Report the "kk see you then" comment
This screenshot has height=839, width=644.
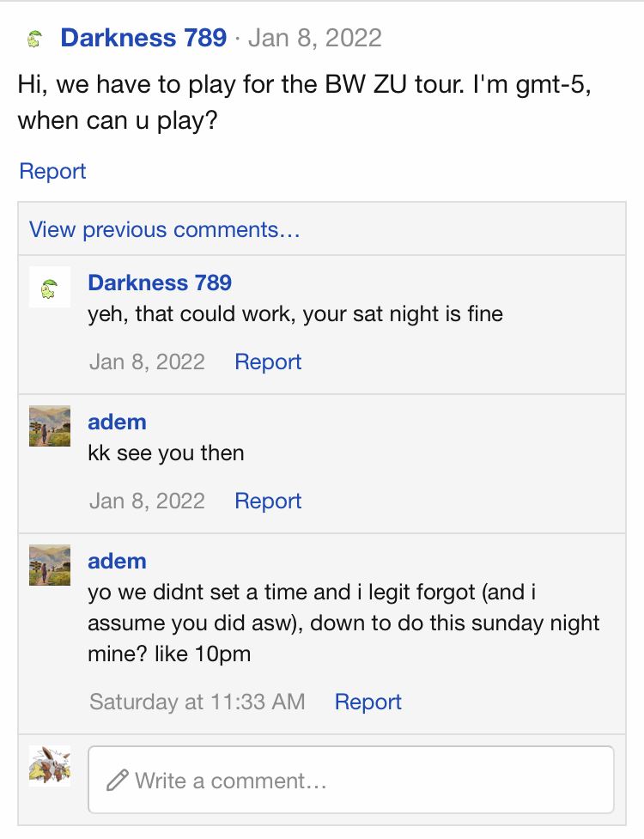268,501
